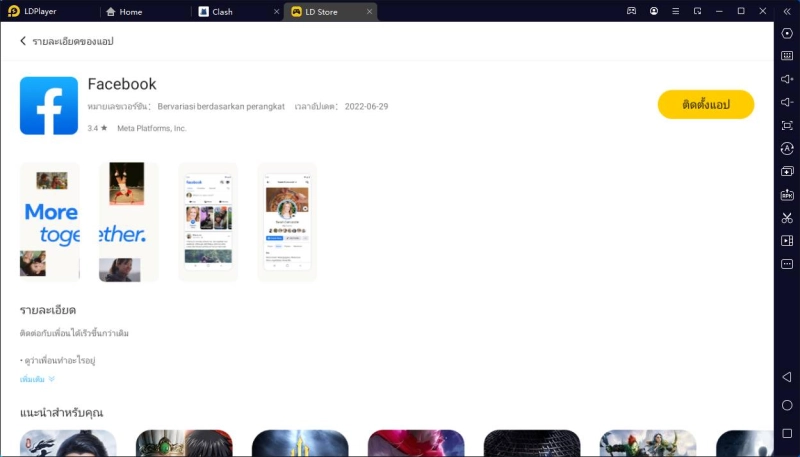The height and width of the screenshot is (457, 800).
Task: Click the Android recent apps square button
Action: click(787, 434)
